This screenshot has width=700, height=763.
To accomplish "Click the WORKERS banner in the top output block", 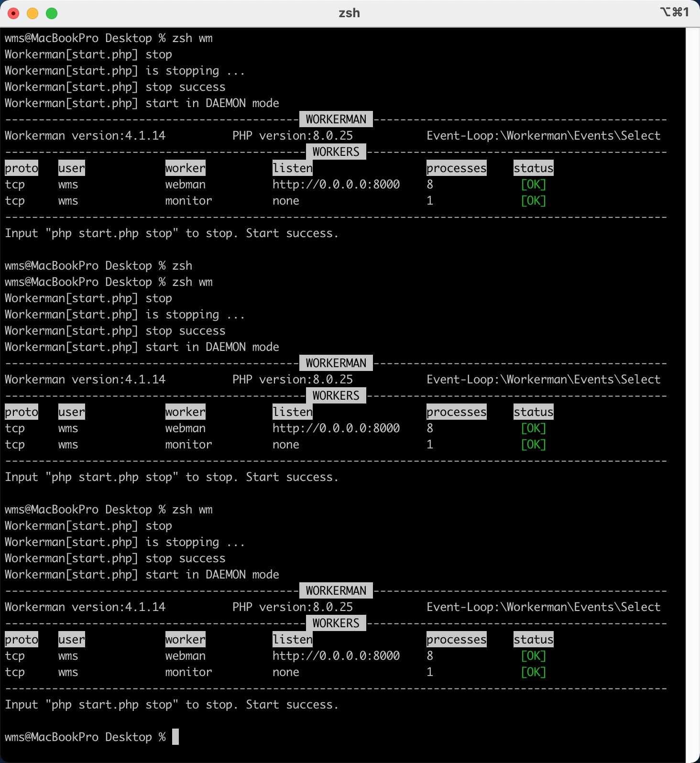I will tap(336, 152).
